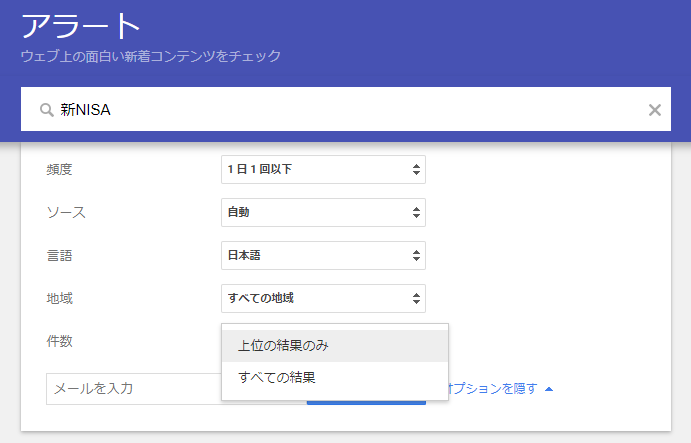Image resolution: width=691 pixels, height=443 pixels.
Task: Click オプションを隠す link
Action: tap(493, 389)
